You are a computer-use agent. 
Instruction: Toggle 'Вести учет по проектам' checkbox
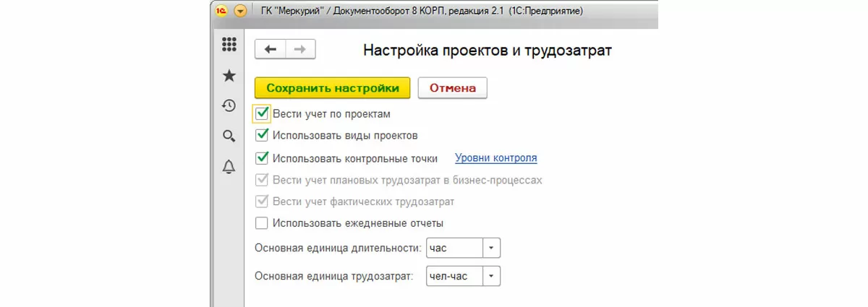262,113
